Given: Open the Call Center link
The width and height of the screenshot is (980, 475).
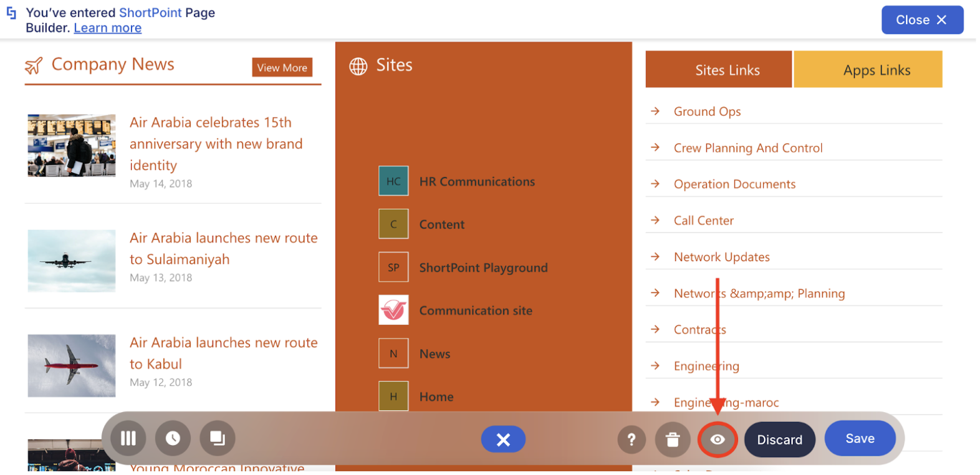Looking at the screenshot, I should [x=703, y=221].
